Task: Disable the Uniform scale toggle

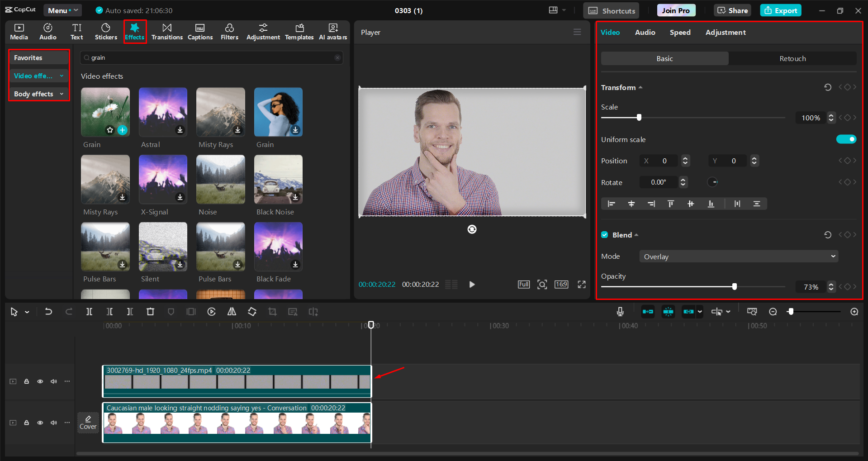Action: tap(846, 139)
